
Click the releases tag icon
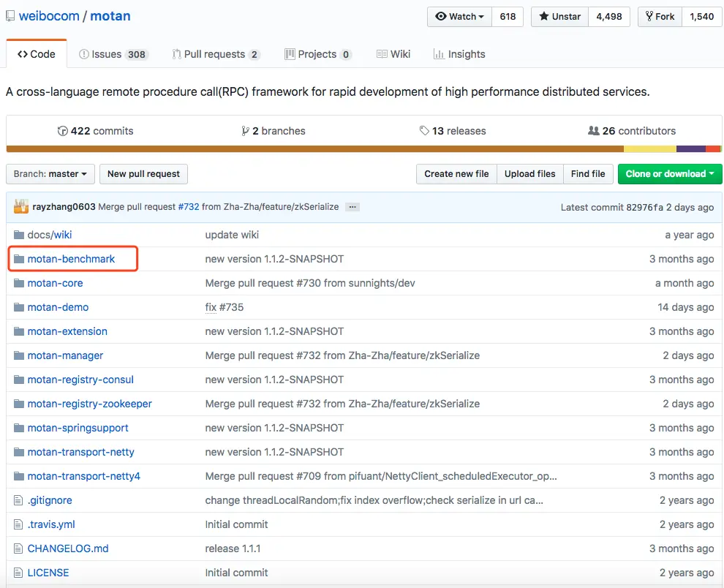(424, 131)
